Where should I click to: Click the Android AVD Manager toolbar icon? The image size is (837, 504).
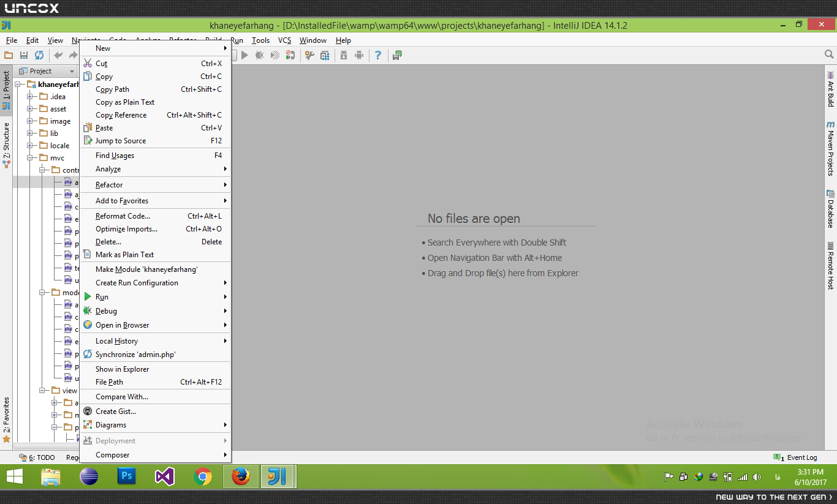pyautogui.click(x=359, y=55)
